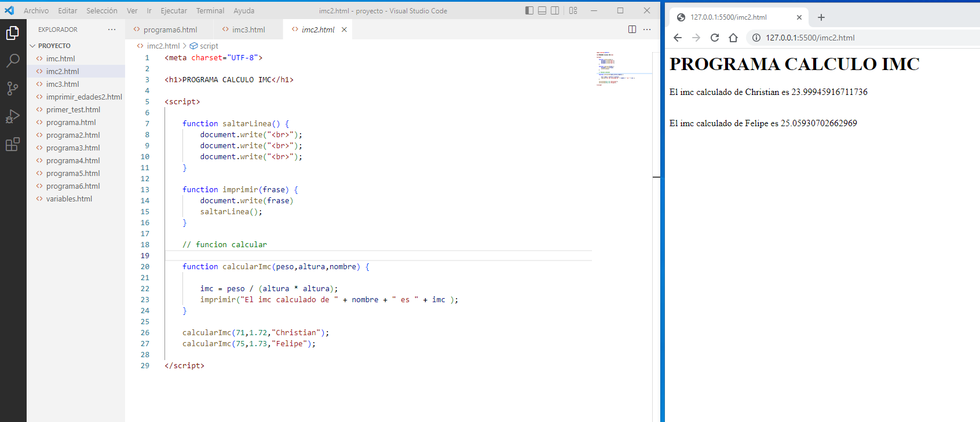Click the 'El imc calculado de Christian' result
980x422 pixels.
(x=768, y=92)
